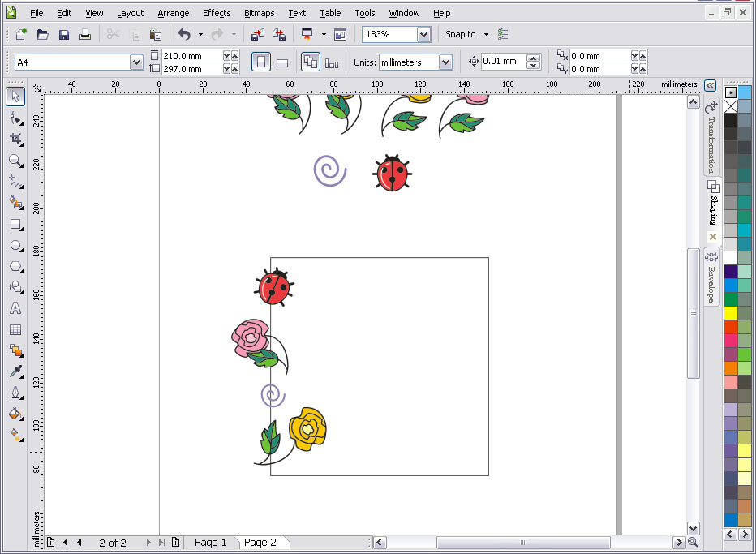Click the vertical scrollbar down arrow
This screenshot has width=756, height=554.
694,528
